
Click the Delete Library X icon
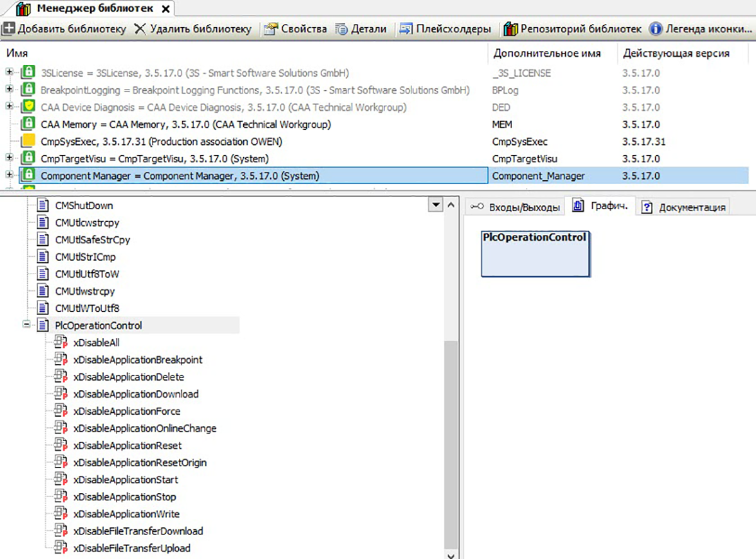point(140,29)
